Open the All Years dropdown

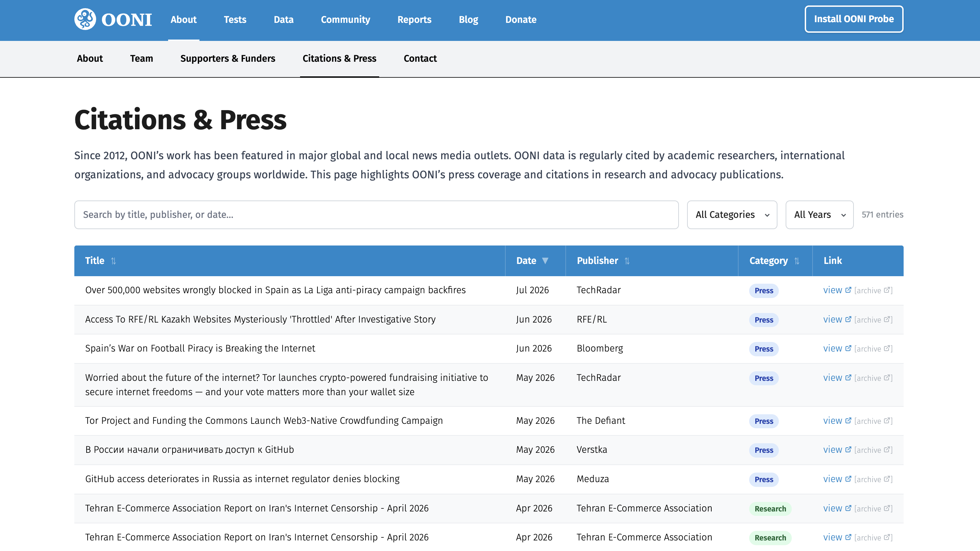819,214
